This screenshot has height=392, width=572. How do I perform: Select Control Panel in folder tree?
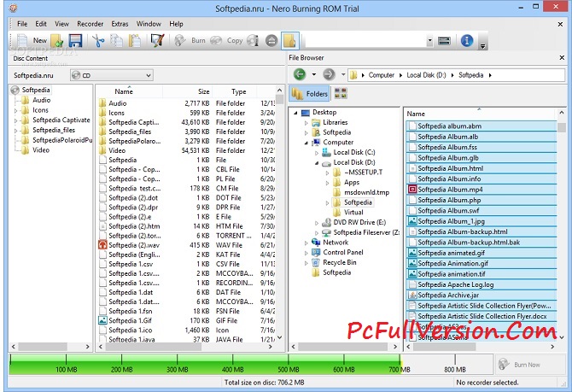(x=343, y=252)
